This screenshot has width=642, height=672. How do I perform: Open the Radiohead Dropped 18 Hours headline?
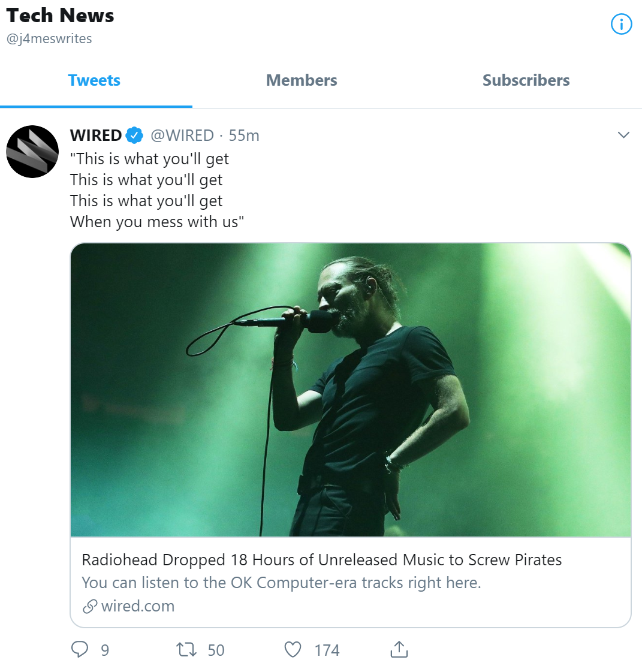(322, 560)
